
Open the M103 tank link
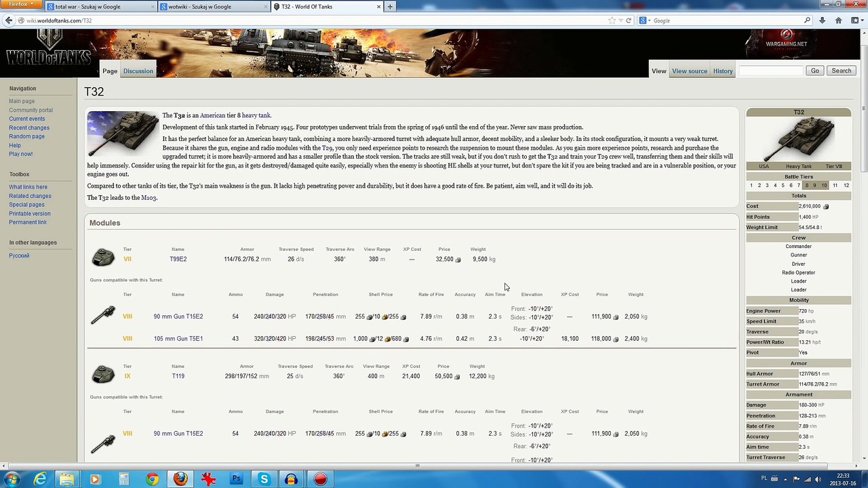149,198
